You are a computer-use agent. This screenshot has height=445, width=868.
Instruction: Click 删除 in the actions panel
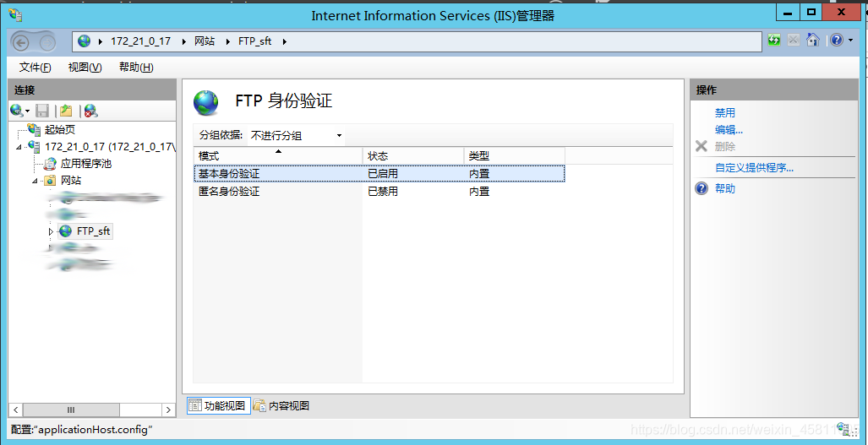point(724,146)
